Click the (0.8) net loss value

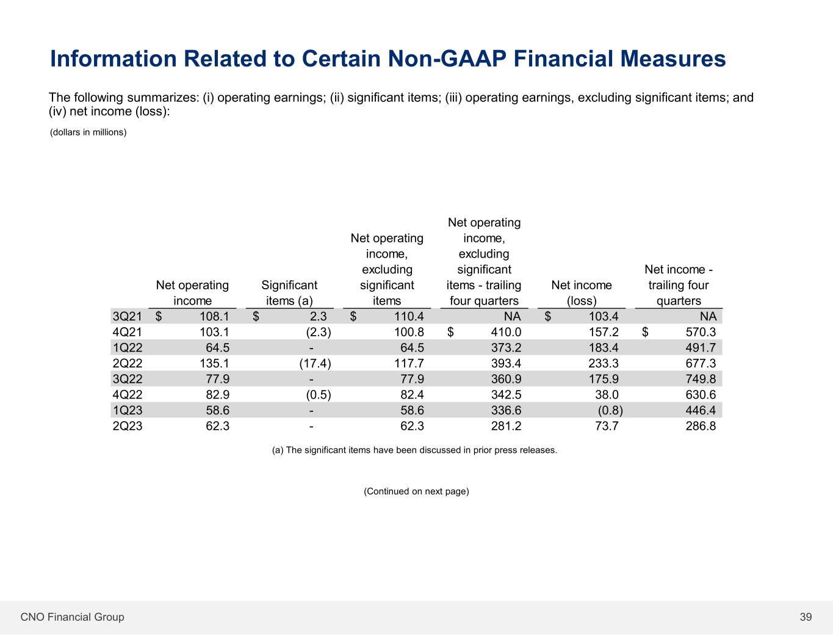[x=610, y=411]
